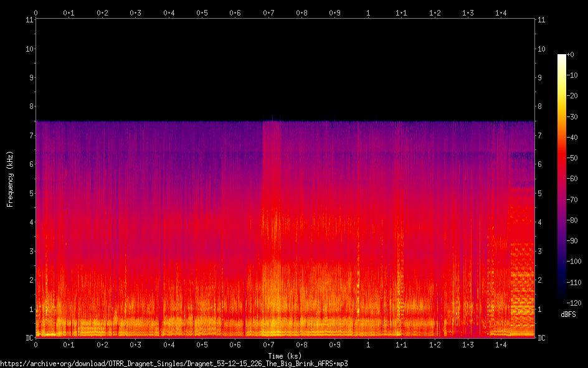This screenshot has width=588, height=368.
Task: Click the archive.org source URL at the bottom
Action: [x=174, y=363]
